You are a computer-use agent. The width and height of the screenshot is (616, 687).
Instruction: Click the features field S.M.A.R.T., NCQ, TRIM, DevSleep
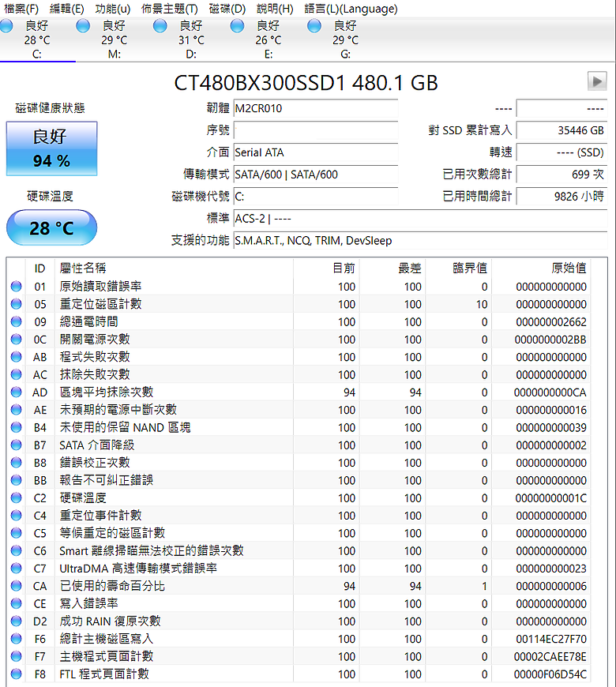(x=421, y=241)
